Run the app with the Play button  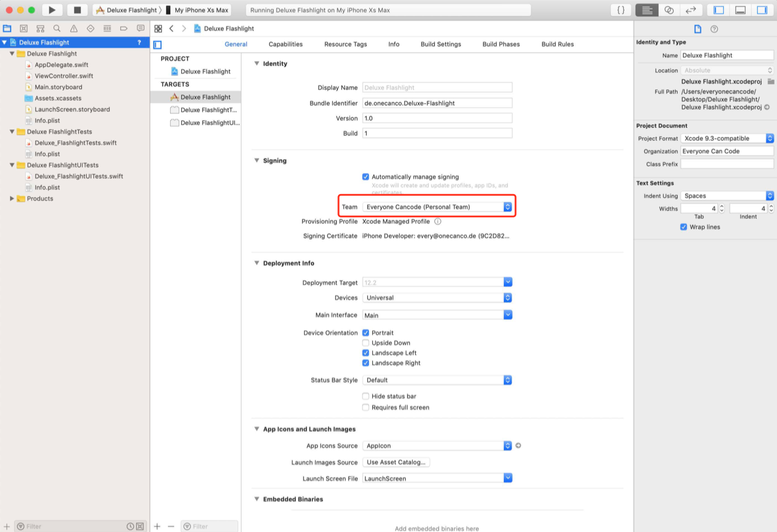coord(52,10)
